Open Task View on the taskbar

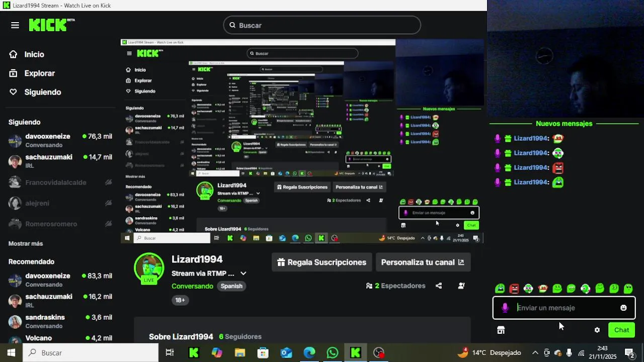(x=170, y=353)
